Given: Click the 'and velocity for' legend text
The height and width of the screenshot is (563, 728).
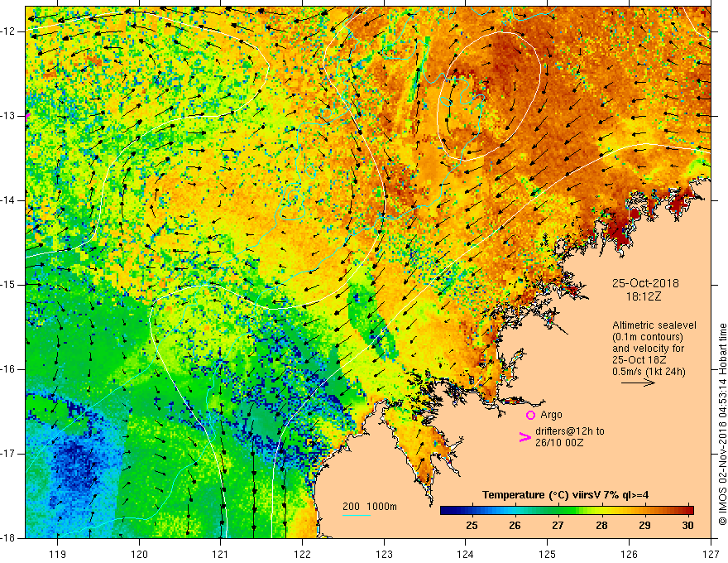Looking at the screenshot, I should click(648, 349).
